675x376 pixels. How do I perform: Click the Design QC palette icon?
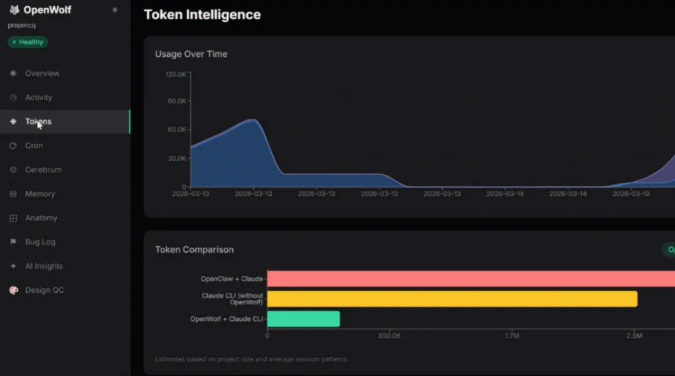14,290
